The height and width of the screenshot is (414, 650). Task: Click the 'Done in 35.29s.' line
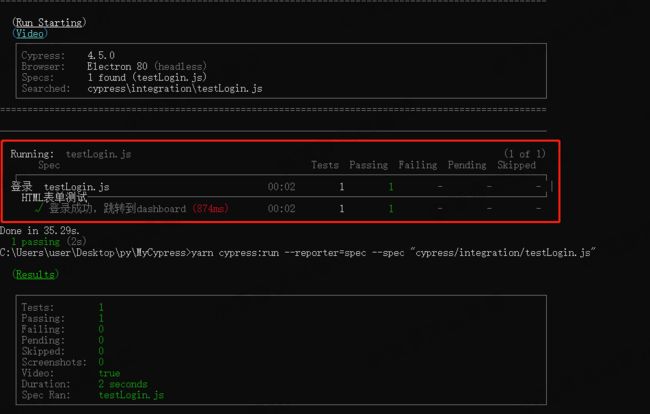pos(40,230)
